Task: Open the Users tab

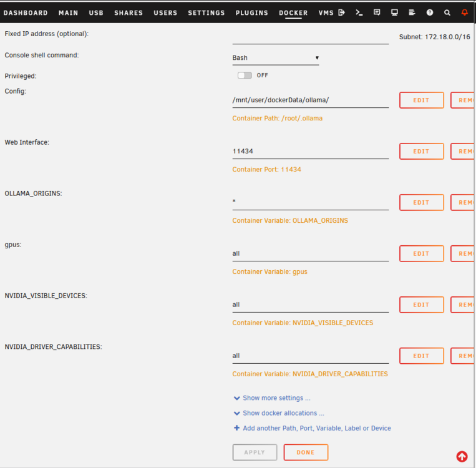Action: [165, 12]
